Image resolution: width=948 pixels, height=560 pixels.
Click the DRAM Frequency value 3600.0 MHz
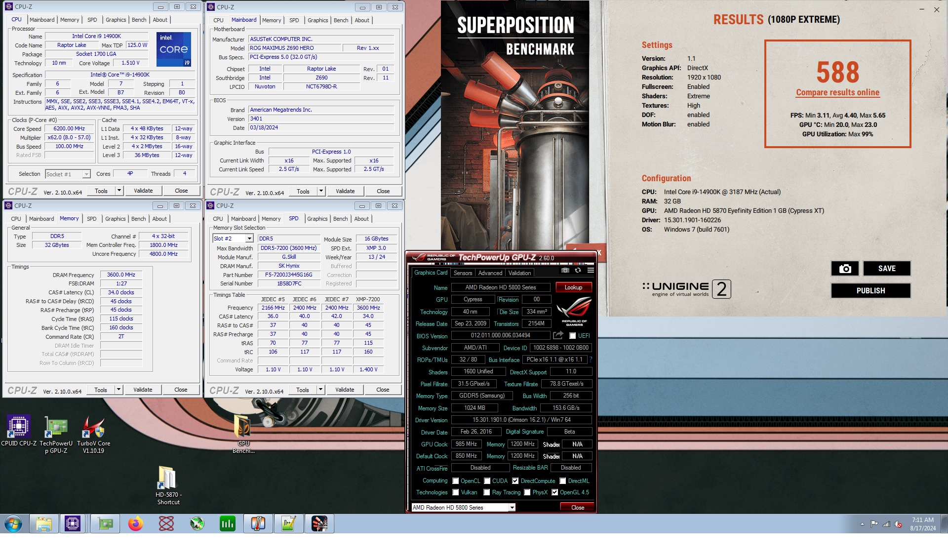[x=121, y=275]
